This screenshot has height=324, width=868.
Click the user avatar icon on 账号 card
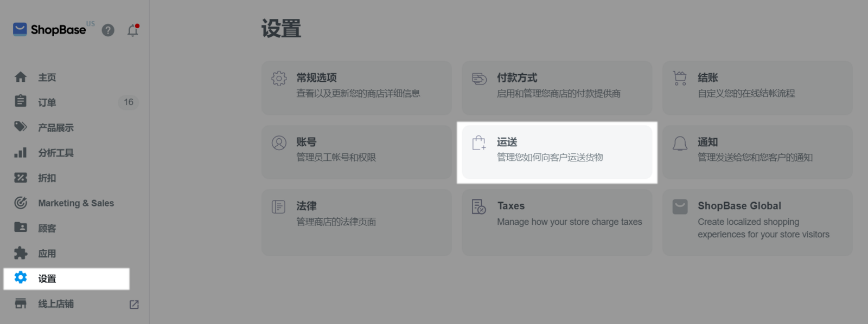tap(279, 143)
